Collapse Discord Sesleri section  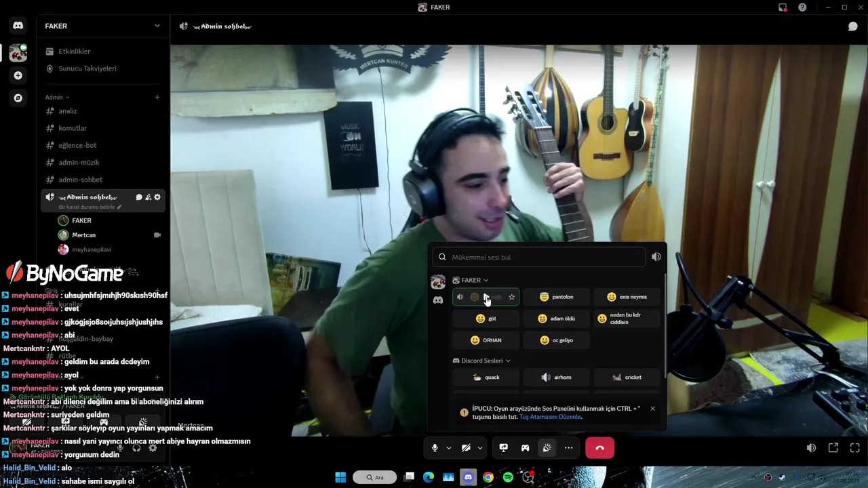click(x=481, y=361)
